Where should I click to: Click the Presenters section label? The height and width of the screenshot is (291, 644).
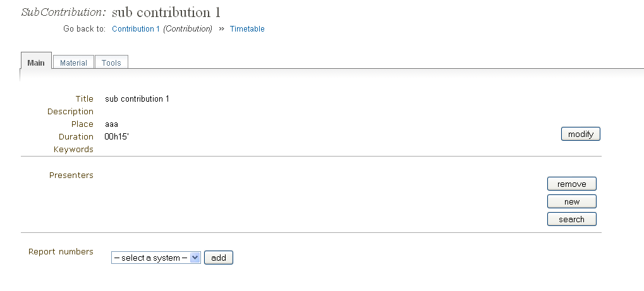(71, 175)
